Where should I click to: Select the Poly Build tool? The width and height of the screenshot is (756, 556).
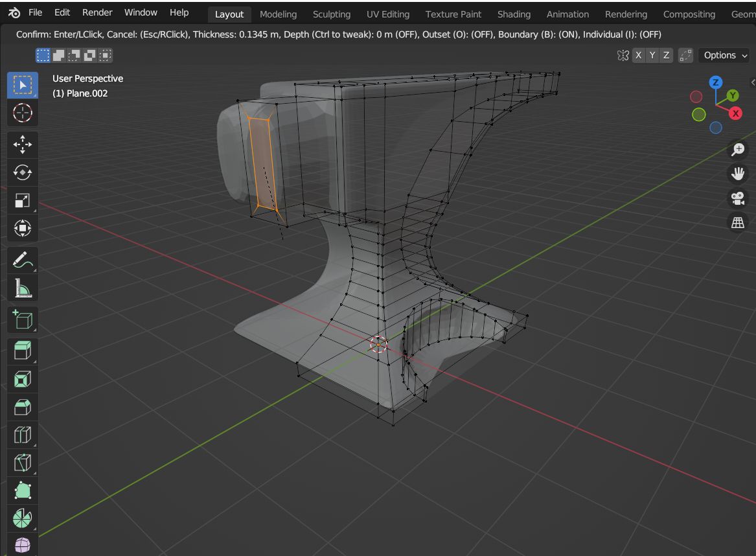click(23, 491)
